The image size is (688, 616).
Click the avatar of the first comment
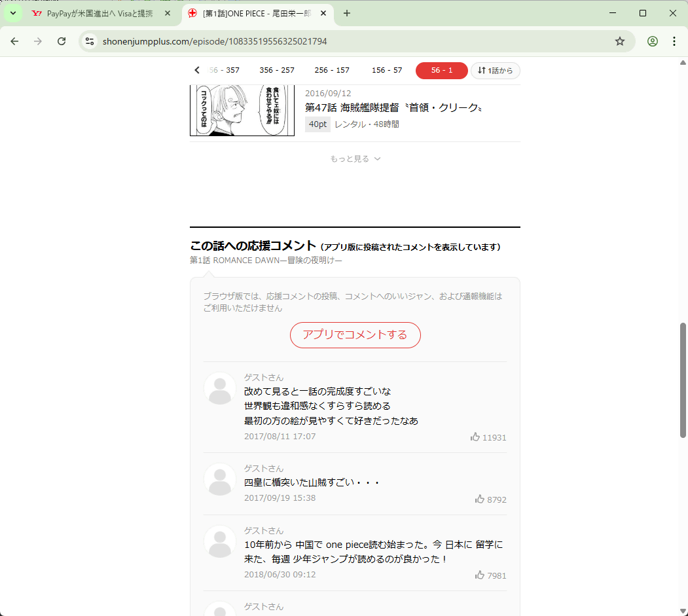[x=220, y=388]
